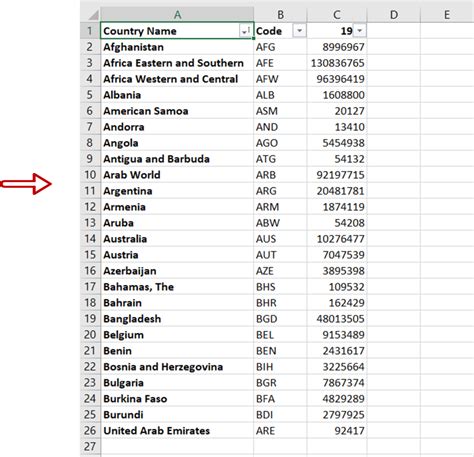Screen dimensions: 474x457
Task: Select row 10 header
Action: coord(90,175)
